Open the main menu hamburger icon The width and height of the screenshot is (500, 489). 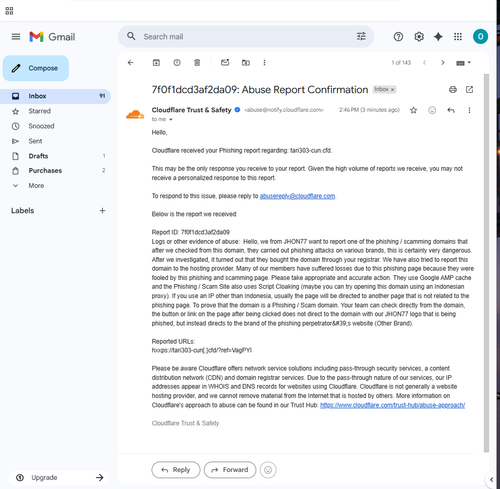click(x=16, y=37)
